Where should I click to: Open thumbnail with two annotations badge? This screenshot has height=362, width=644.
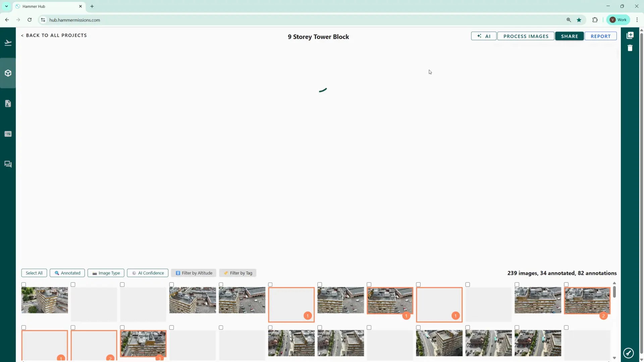pyautogui.click(x=587, y=300)
